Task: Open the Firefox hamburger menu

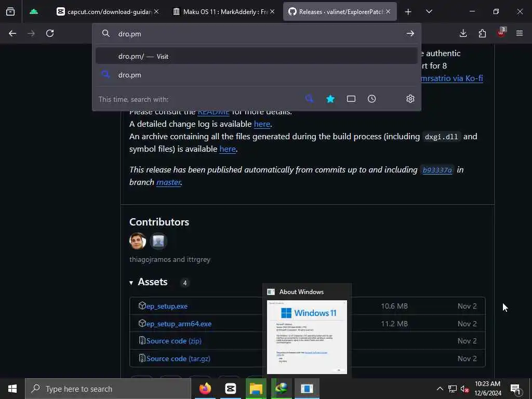Action: pyautogui.click(x=520, y=33)
